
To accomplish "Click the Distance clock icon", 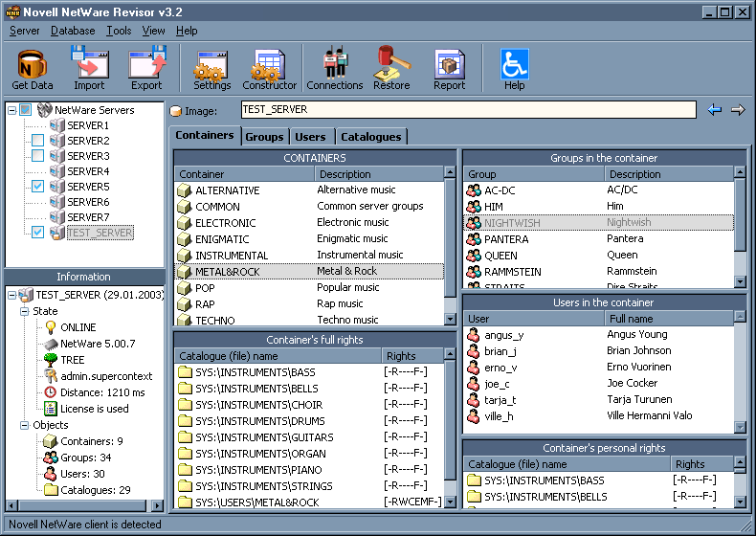I will (50, 392).
